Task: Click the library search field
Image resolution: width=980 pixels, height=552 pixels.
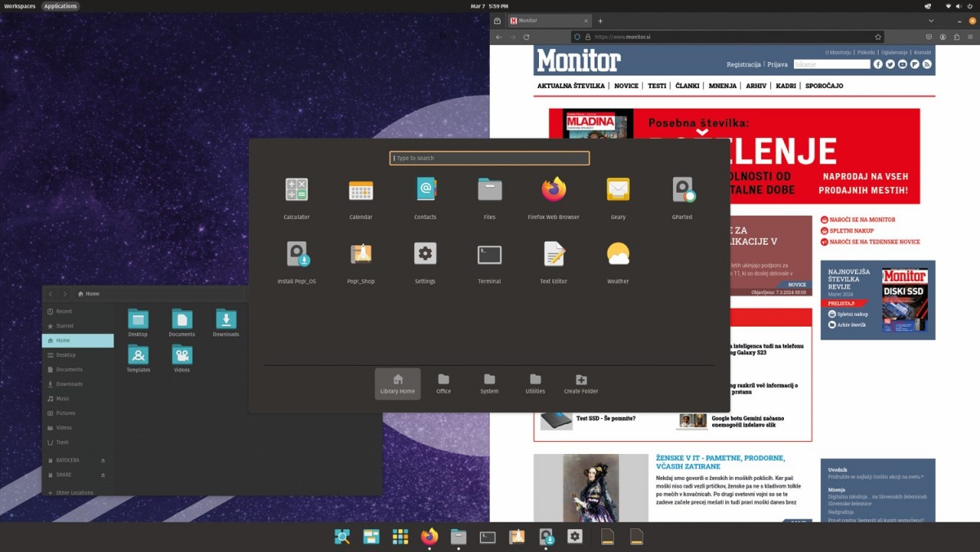Action: tap(489, 158)
